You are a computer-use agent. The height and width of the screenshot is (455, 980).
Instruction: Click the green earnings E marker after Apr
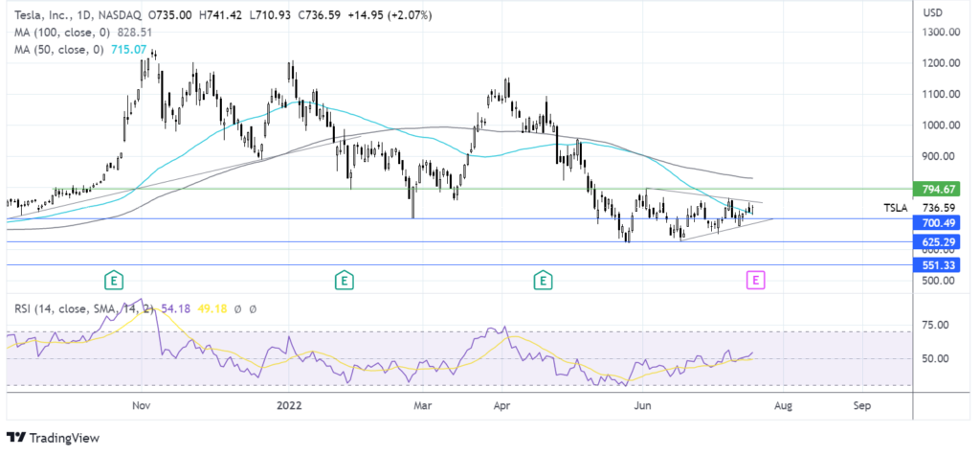point(543,280)
